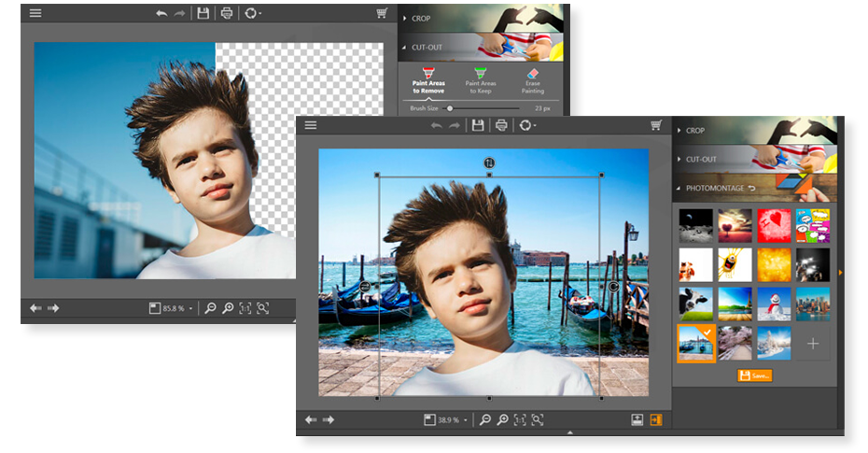Click the 1:1 zoom icon in the back window
The height and width of the screenshot is (453, 868).
point(245,308)
